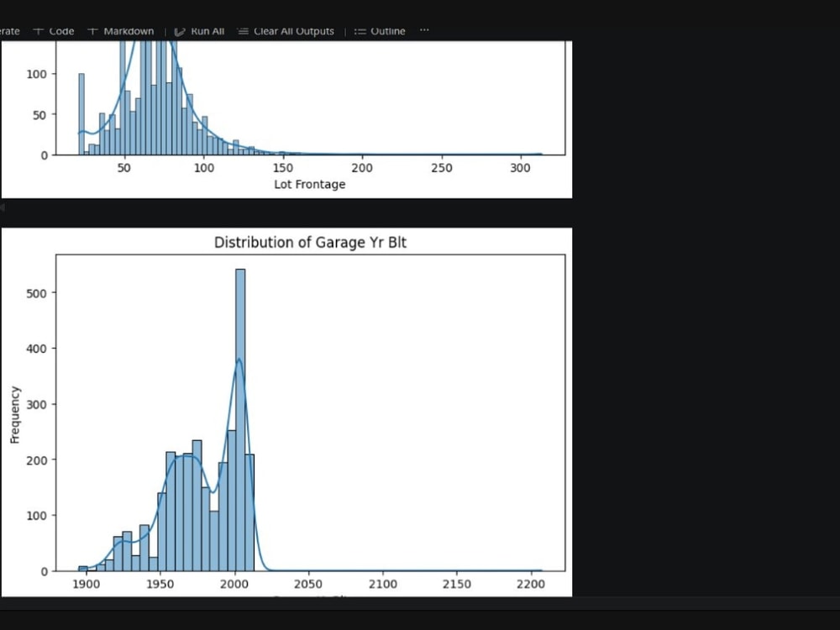
Task: Clear All Outputs in the notebook
Action: pyautogui.click(x=286, y=31)
